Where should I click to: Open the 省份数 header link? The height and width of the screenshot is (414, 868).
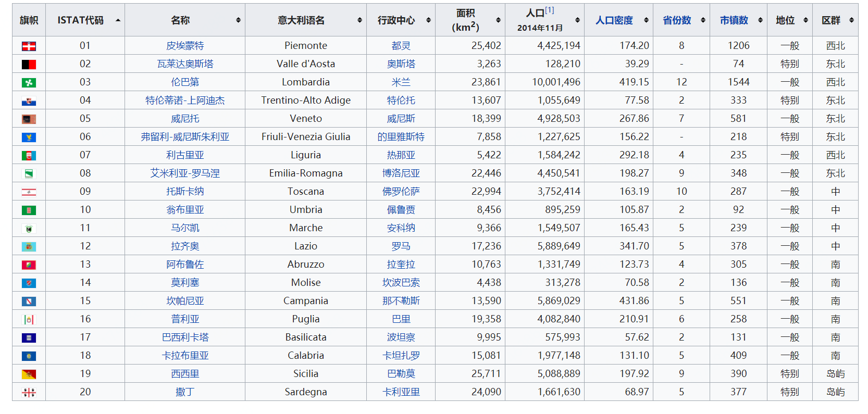tap(677, 20)
